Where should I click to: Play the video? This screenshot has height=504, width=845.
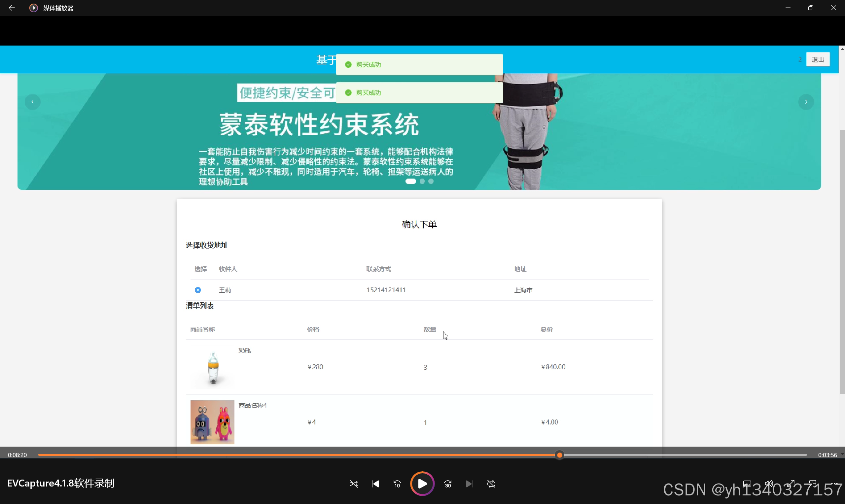coord(422,484)
